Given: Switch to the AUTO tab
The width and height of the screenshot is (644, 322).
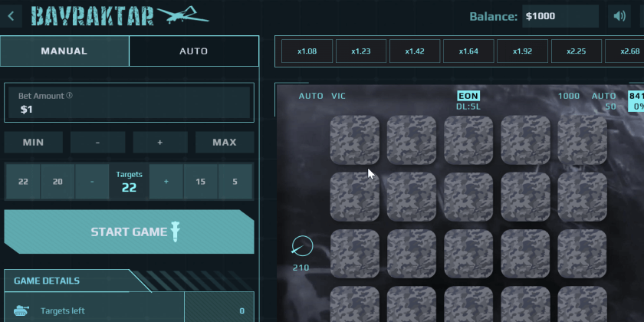Looking at the screenshot, I should 193,51.
